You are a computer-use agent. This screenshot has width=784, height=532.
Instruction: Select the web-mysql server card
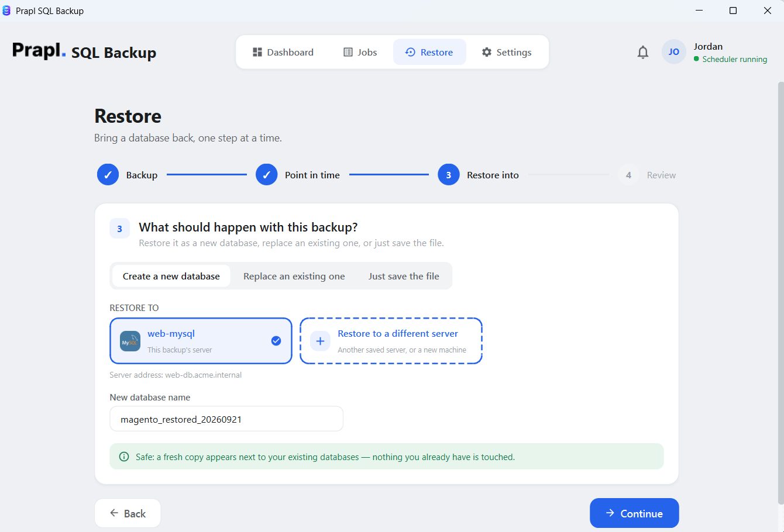tap(201, 341)
